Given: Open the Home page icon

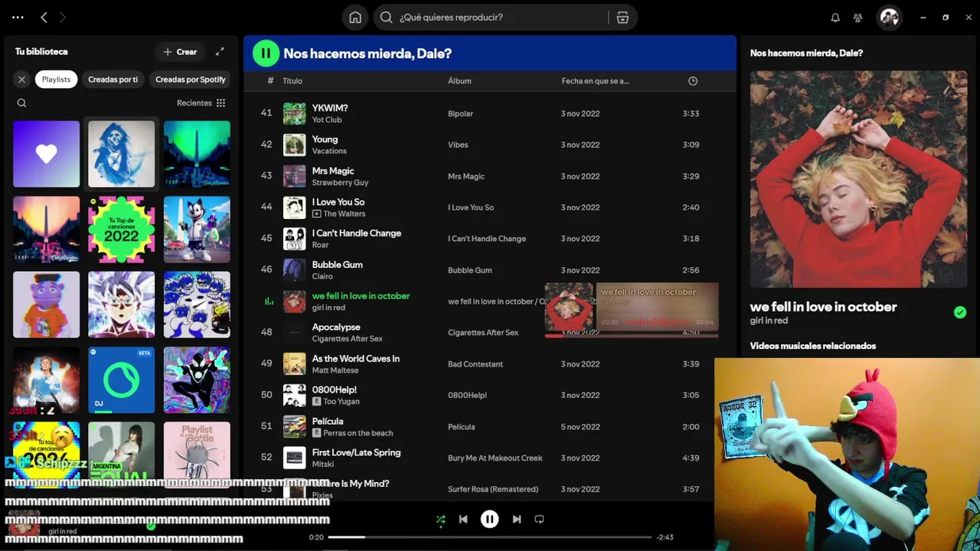Looking at the screenshot, I should (x=355, y=17).
